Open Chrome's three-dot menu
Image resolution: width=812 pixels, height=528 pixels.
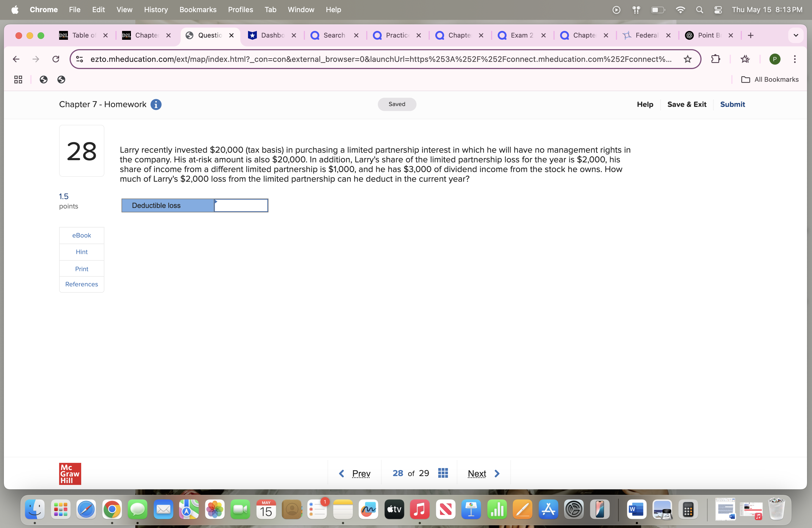point(795,59)
